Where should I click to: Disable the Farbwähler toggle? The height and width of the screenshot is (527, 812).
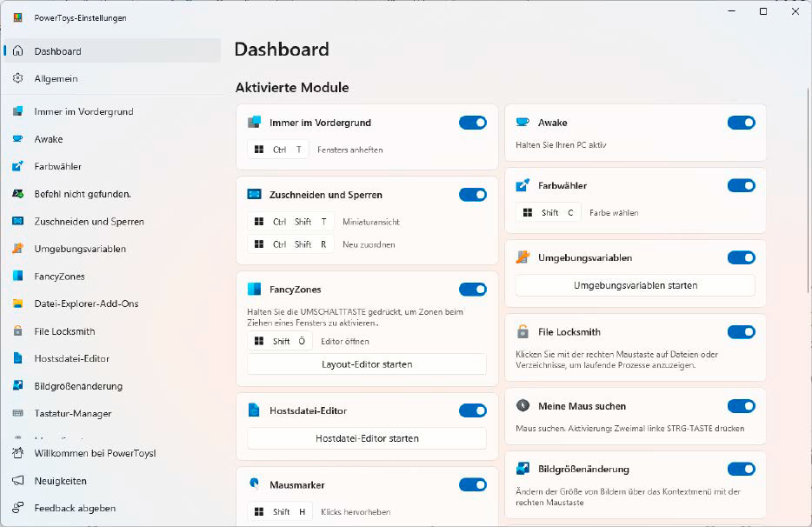pos(742,185)
